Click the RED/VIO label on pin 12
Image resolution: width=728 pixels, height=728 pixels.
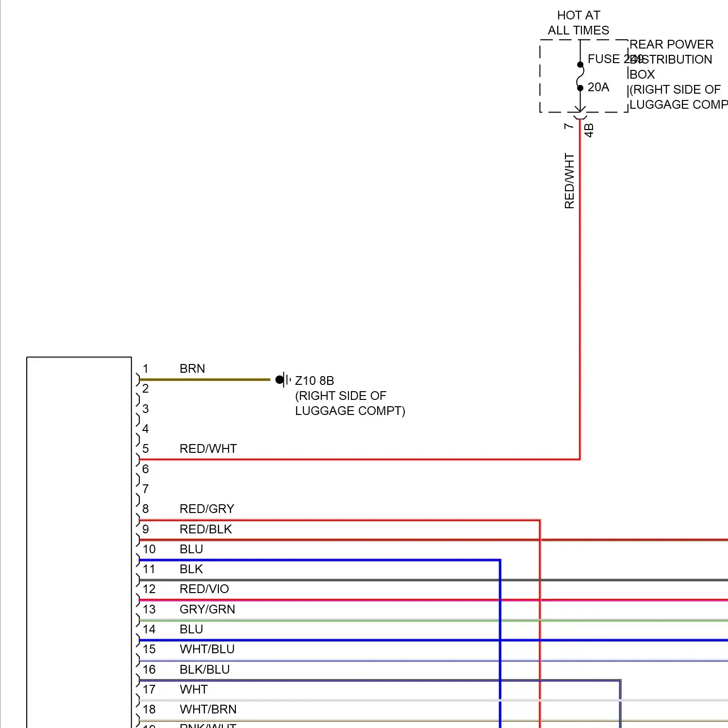click(x=204, y=589)
